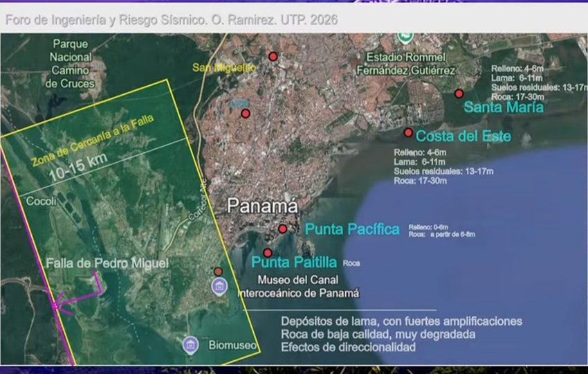Click the large 'Panamá' city label
Viewport: 588px width, 374px height.
[x=262, y=206]
